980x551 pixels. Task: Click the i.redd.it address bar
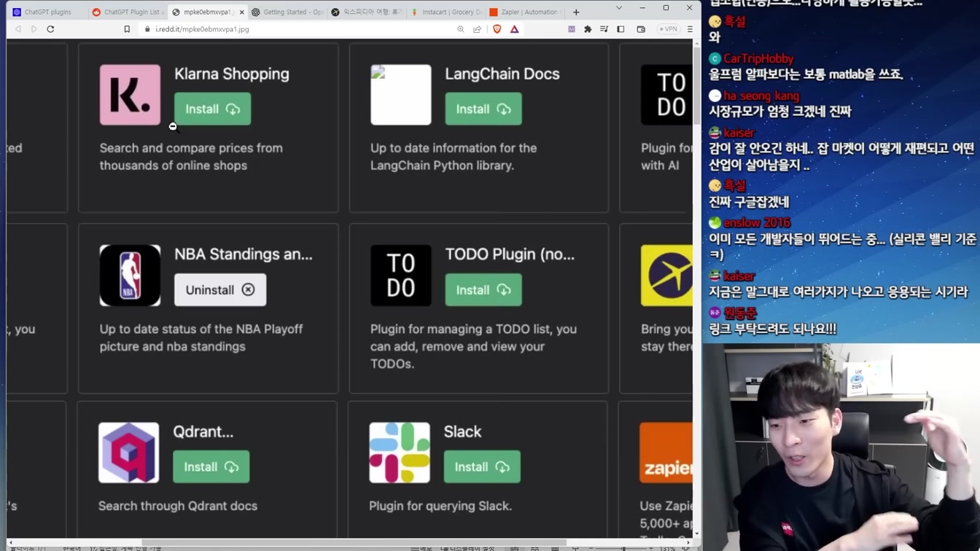(292, 29)
